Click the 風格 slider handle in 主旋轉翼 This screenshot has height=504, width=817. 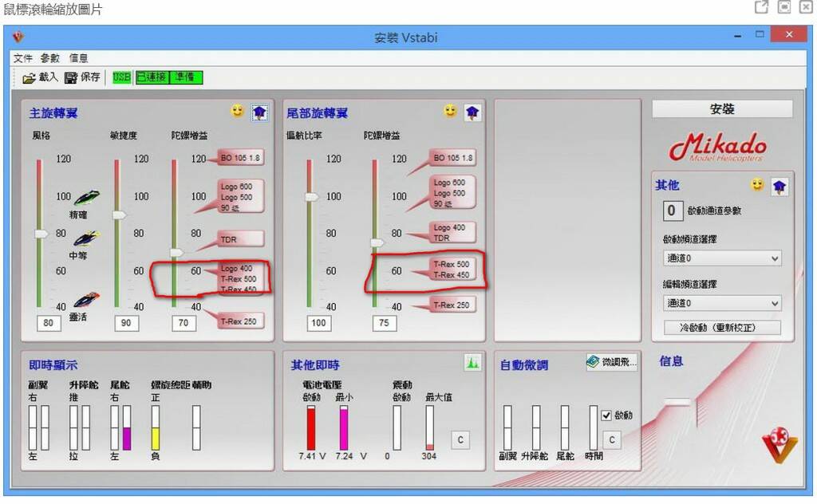pos(41,234)
